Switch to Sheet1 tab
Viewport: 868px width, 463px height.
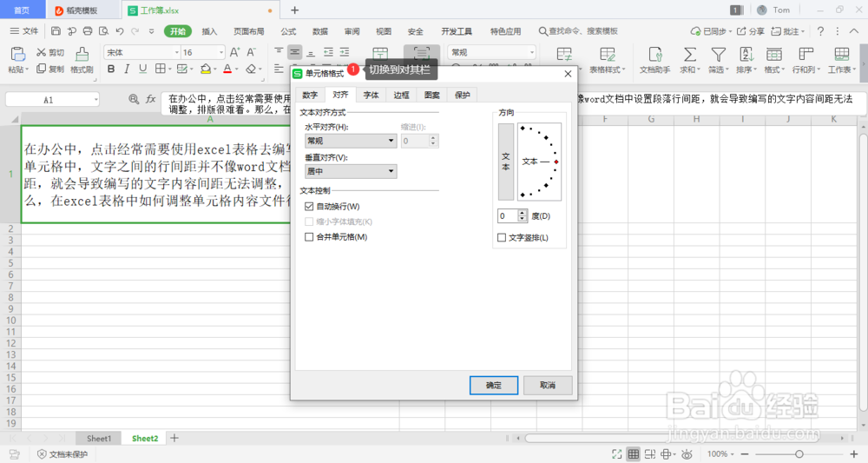[x=99, y=438]
